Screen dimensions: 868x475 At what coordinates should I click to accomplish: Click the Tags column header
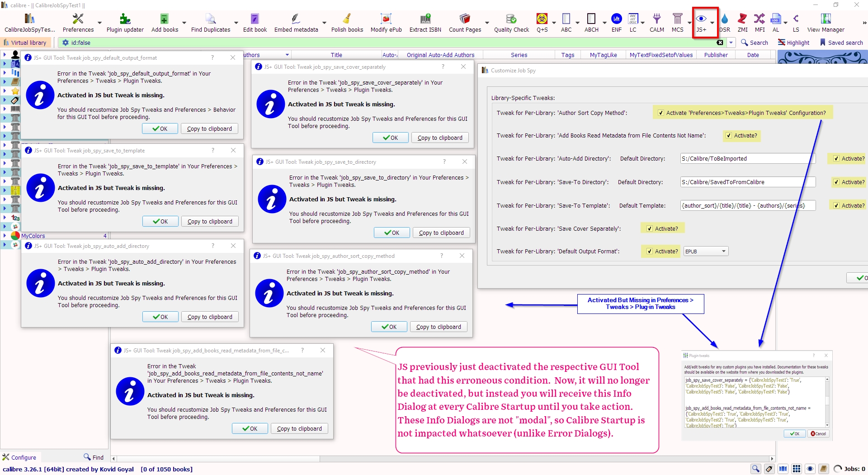click(567, 55)
